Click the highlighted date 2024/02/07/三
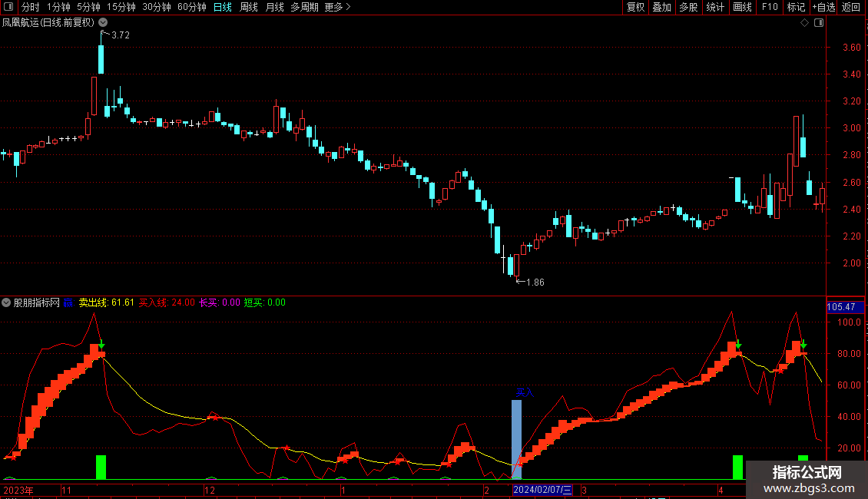Image resolution: width=868 pixels, height=499 pixels. point(542,490)
